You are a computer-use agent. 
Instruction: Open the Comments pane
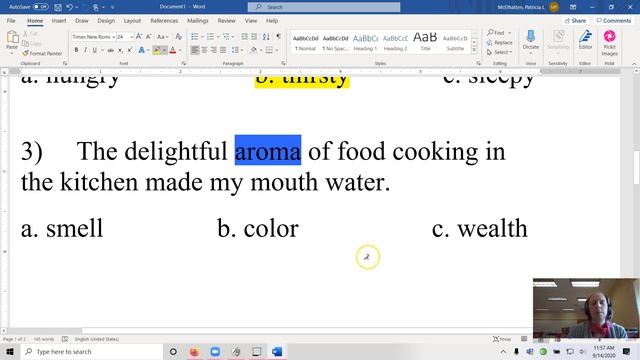(x=613, y=20)
